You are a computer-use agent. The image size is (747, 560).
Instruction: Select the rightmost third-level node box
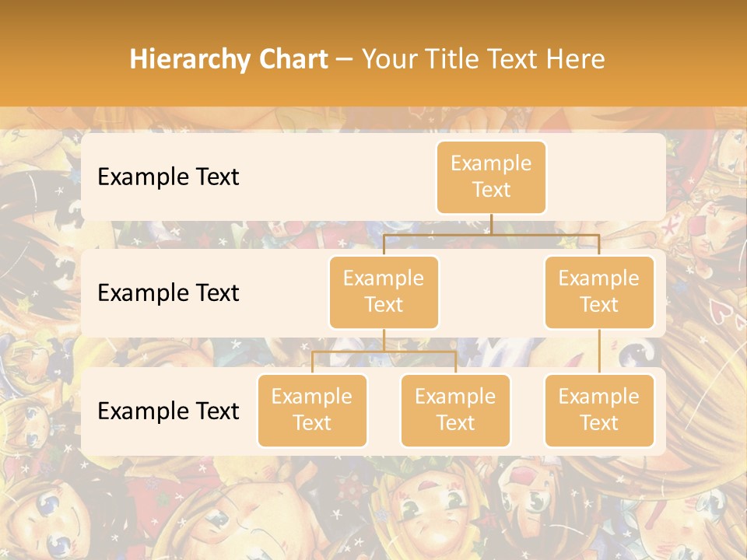coord(599,411)
